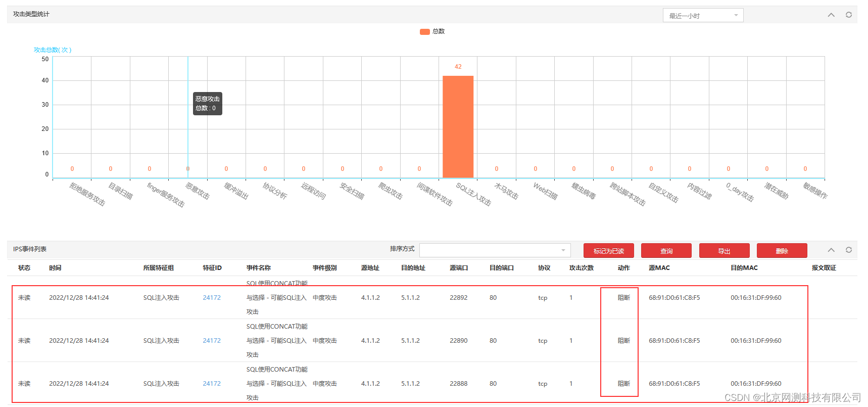Screen dimensions: 868x407
Task: Click the 目的端口 column header
Action: [x=502, y=268]
